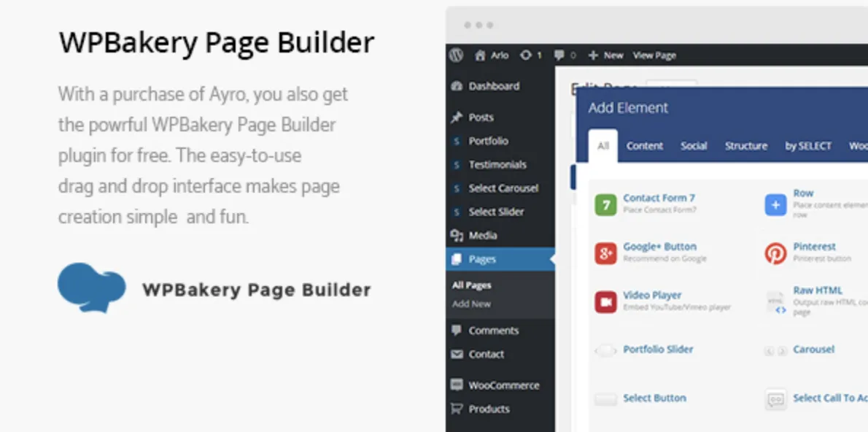Add the Raw HTML element
868x432 pixels.
[818, 290]
